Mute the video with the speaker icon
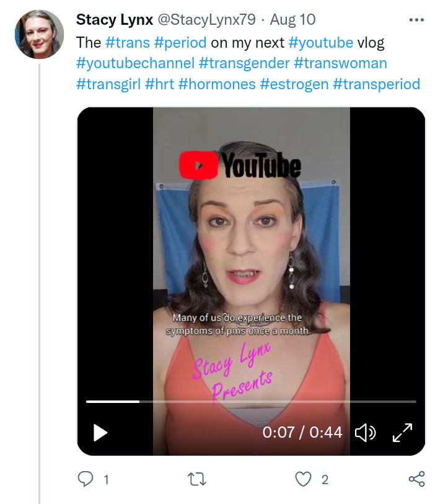Viewport: 443px width, 504px height. click(366, 433)
